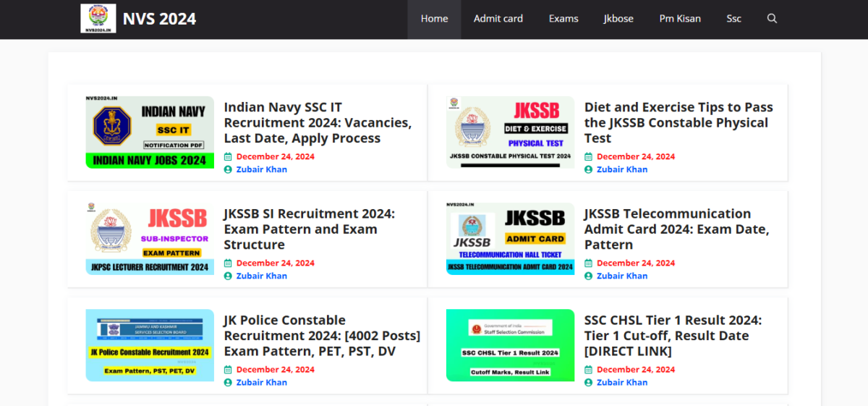Viewport: 868px width, 406px height.
Task: Click December 24, 2024 date of JKSSB Telecommunication post
Action: [636, 263]
